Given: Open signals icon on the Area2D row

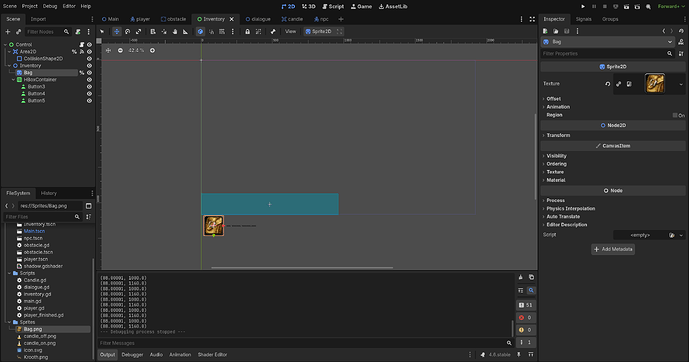Looking at the screenshot, I should [x=82, y=51].
